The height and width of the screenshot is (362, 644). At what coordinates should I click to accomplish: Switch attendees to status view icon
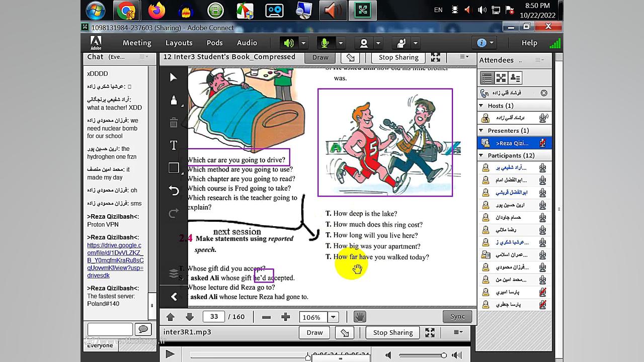point(515,78)
